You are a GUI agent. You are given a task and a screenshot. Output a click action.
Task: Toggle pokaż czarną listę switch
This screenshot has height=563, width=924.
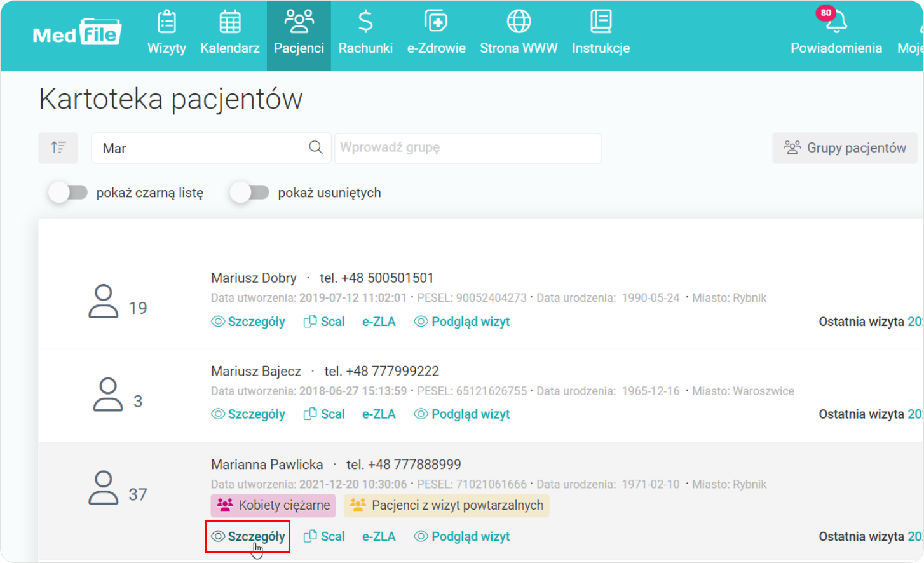[x=68, y=193]
